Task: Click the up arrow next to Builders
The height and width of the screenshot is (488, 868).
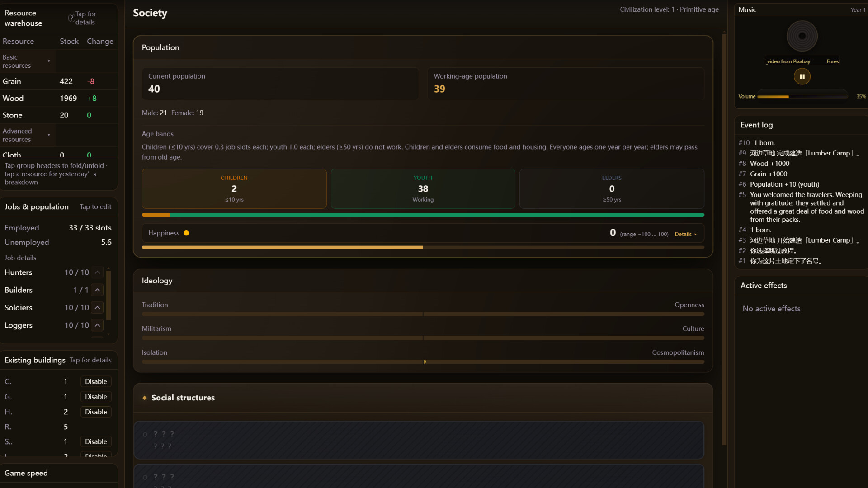Action: [x=97, y=290]
